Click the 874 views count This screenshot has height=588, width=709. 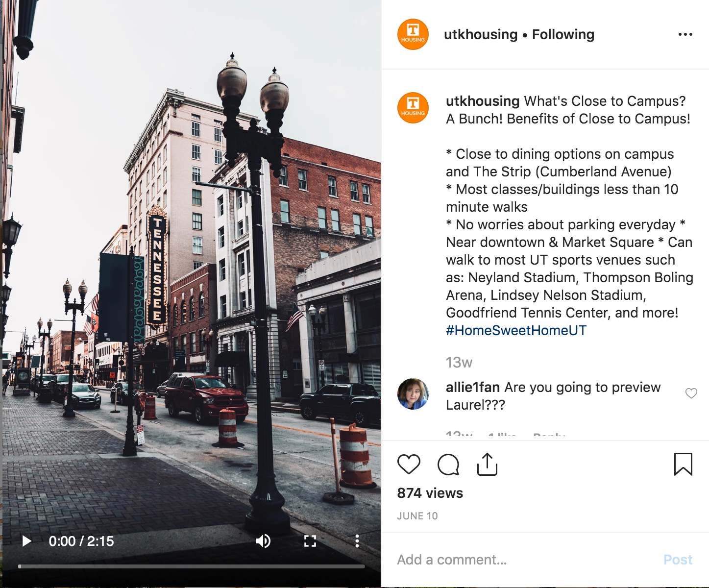tap(430, 493)
